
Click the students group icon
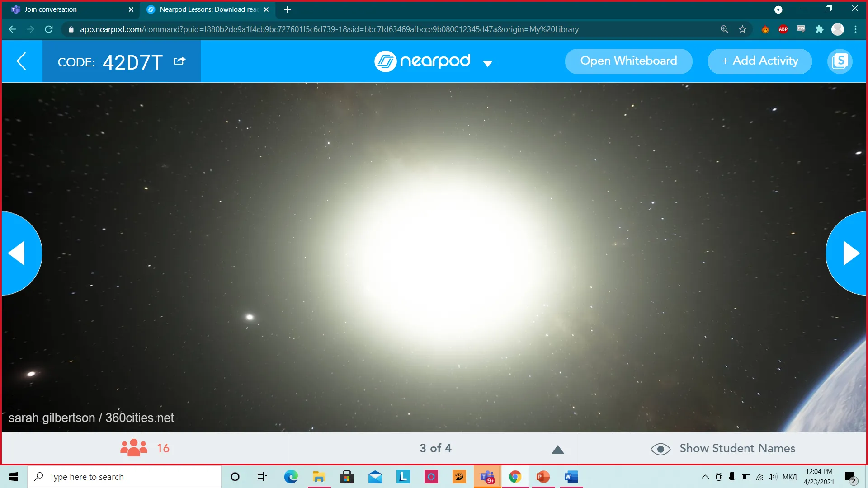(x=133, y=448)
